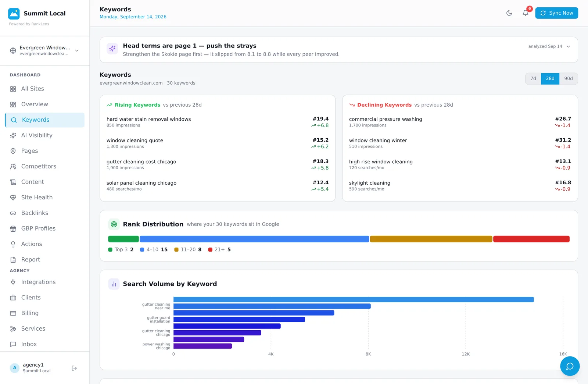Open the chat bubble floating button

[x=570, y=366]
